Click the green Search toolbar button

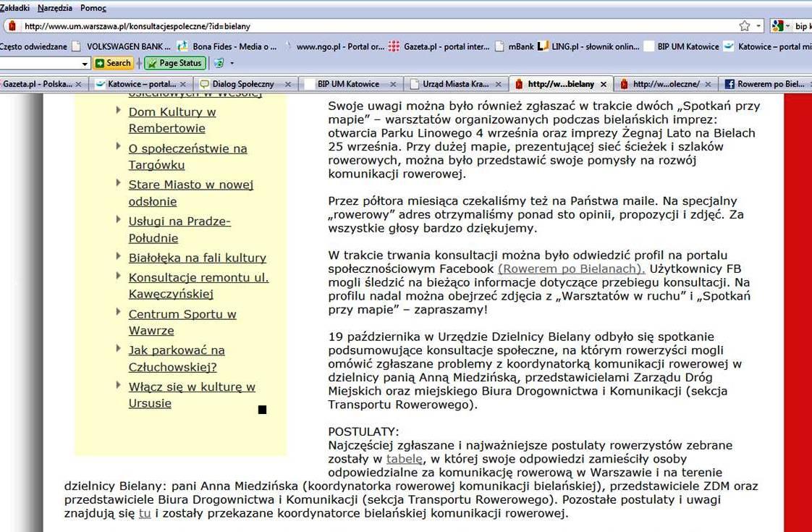[x=113, y=63]
